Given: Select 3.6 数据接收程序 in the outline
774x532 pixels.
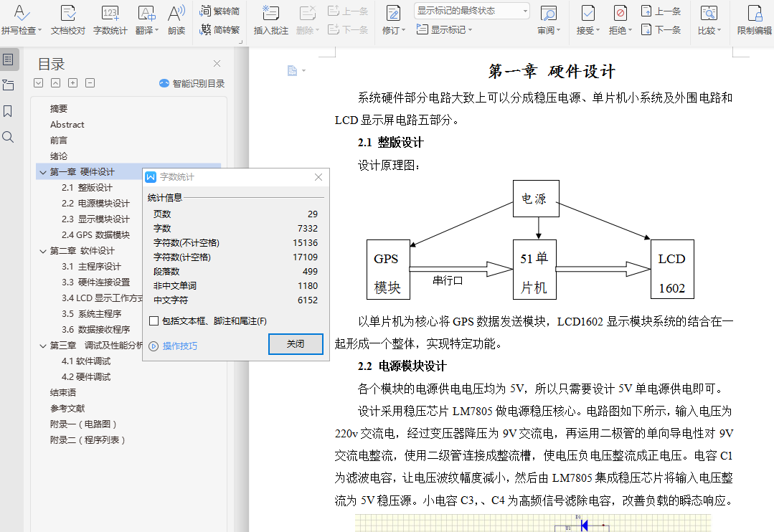Looking at the screenshot, I should 95,330.
